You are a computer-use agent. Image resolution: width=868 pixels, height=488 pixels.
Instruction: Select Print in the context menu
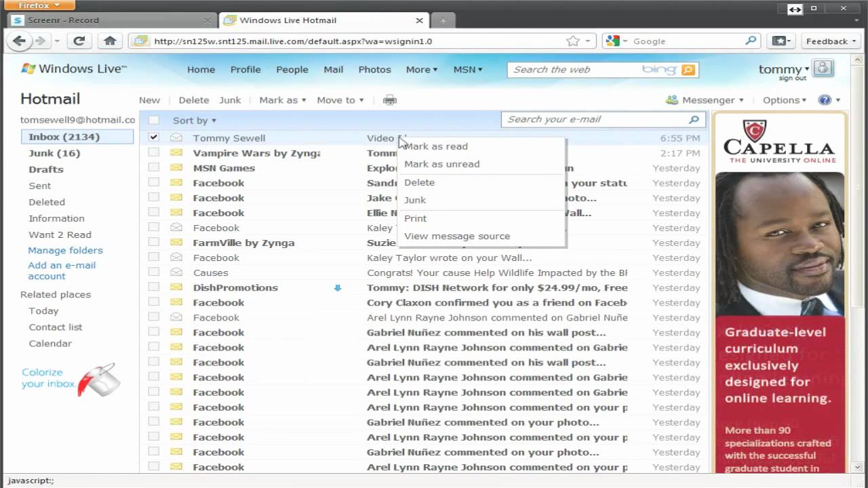click(x=415, y=218)
